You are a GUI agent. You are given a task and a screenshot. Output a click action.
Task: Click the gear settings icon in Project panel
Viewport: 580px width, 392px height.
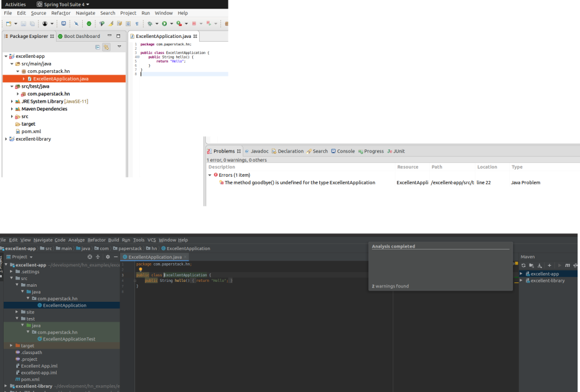pyautogui.click(x=108, y=256)
